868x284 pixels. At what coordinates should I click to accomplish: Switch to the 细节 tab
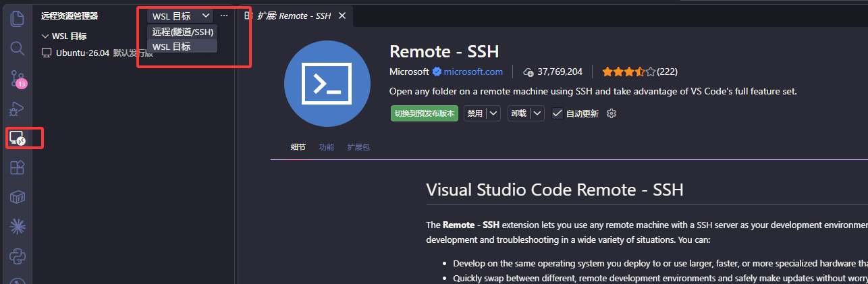298,147
